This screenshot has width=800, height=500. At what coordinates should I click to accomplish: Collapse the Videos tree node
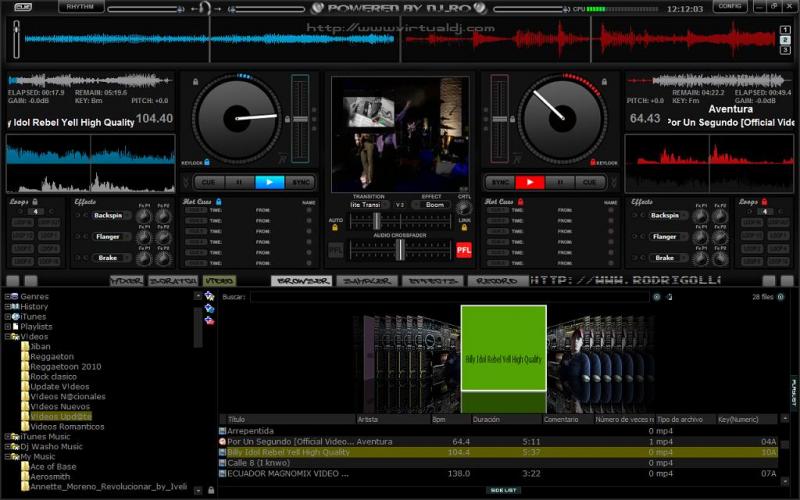7,337
